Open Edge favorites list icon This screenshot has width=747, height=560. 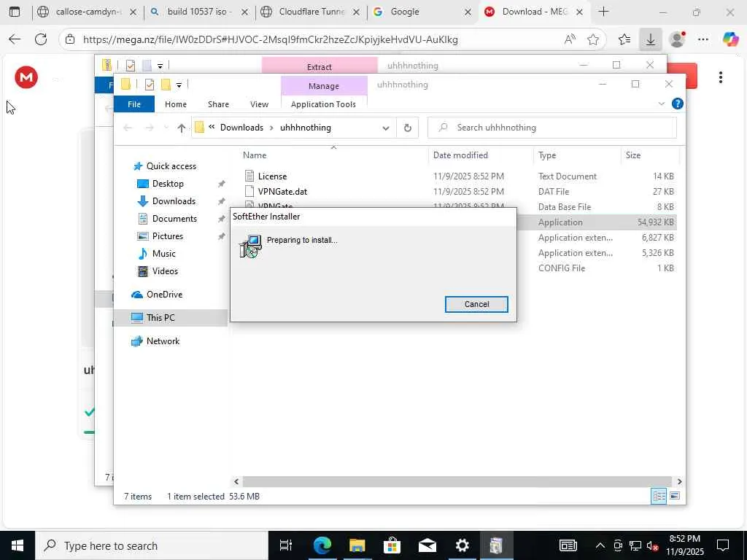point(624,39)
